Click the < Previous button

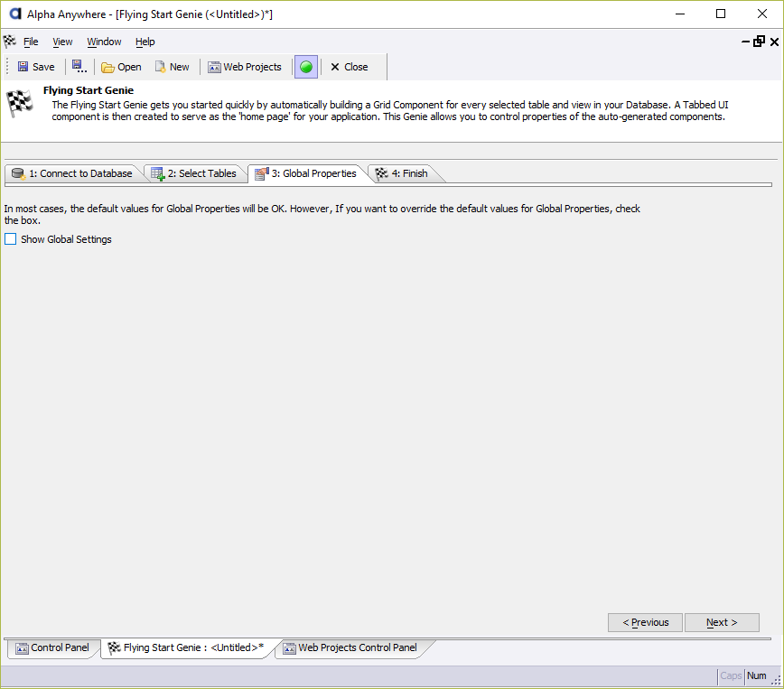645,622
